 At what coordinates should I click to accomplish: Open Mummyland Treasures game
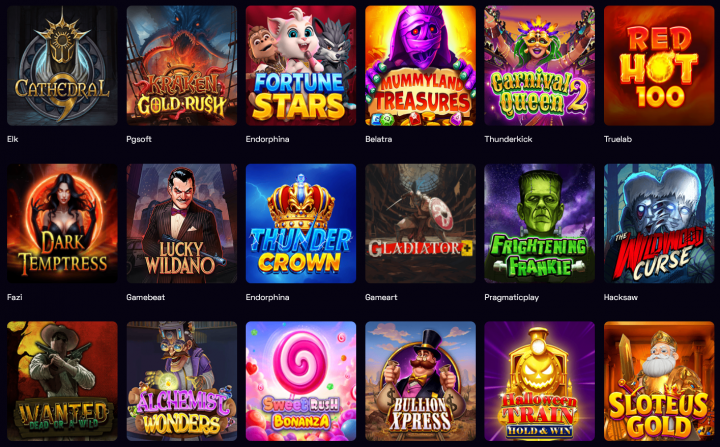pos(420,66)
